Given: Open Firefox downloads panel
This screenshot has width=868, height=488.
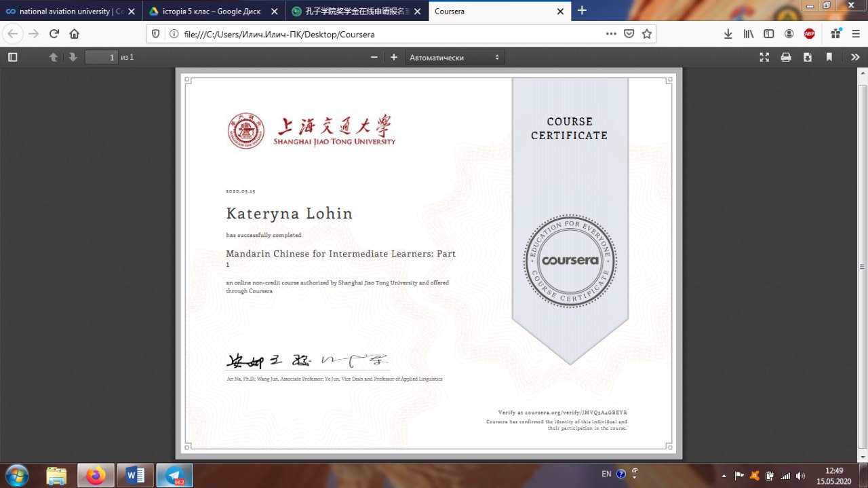Looking at the screenshot, I should (728, 34).
